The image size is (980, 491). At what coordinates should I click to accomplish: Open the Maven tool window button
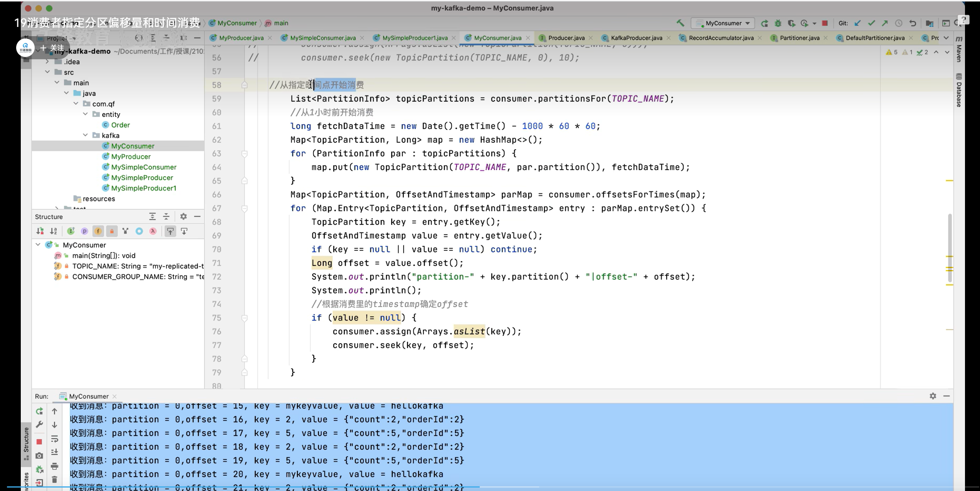pos(959,50)
